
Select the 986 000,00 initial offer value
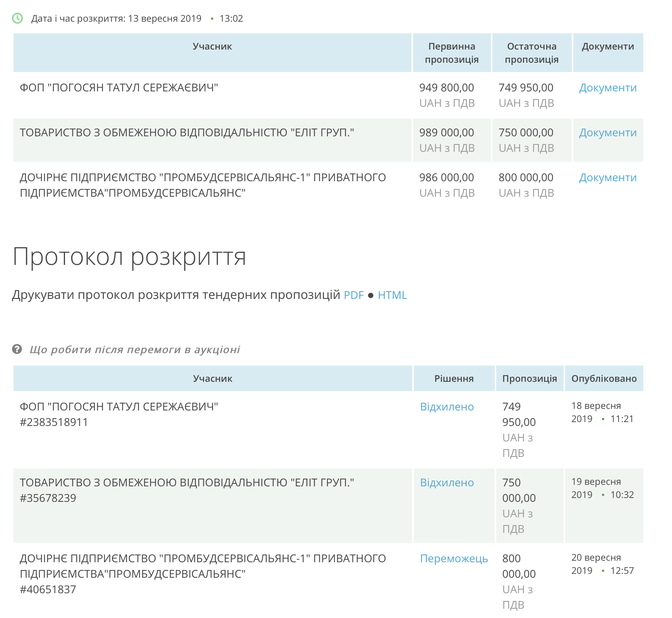click(x=447, y=178)
